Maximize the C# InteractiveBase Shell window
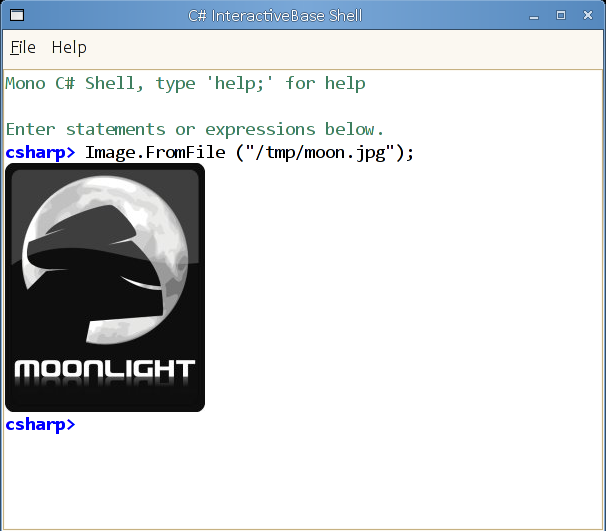Screen dimensions: 606x531 (561, 15)
